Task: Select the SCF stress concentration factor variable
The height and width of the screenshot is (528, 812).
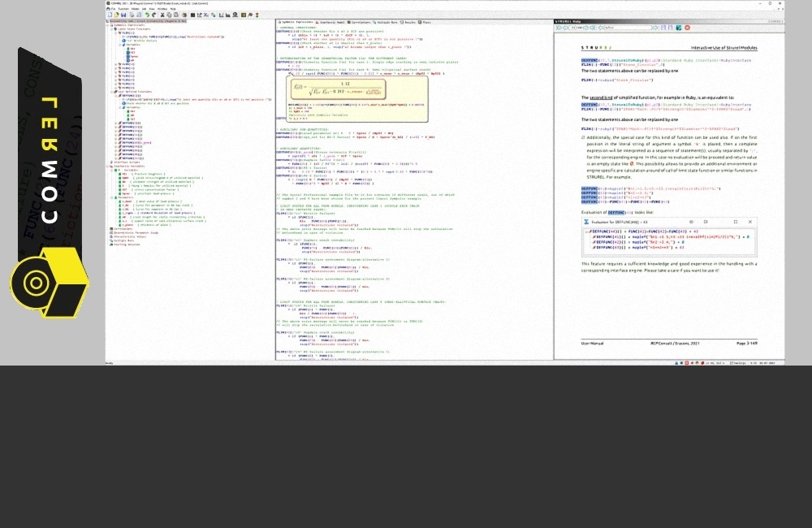Action: pyautogui.click(x=149, y=189)
